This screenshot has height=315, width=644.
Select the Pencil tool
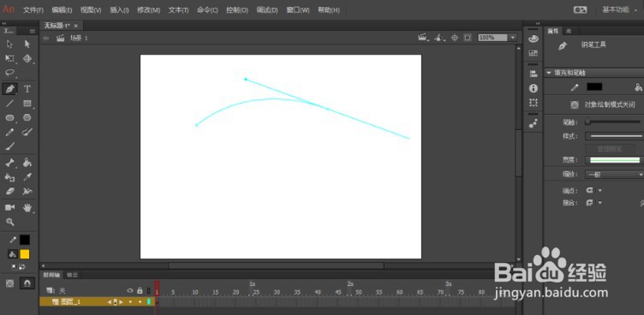pyautogui.click(x=10, y=132)
